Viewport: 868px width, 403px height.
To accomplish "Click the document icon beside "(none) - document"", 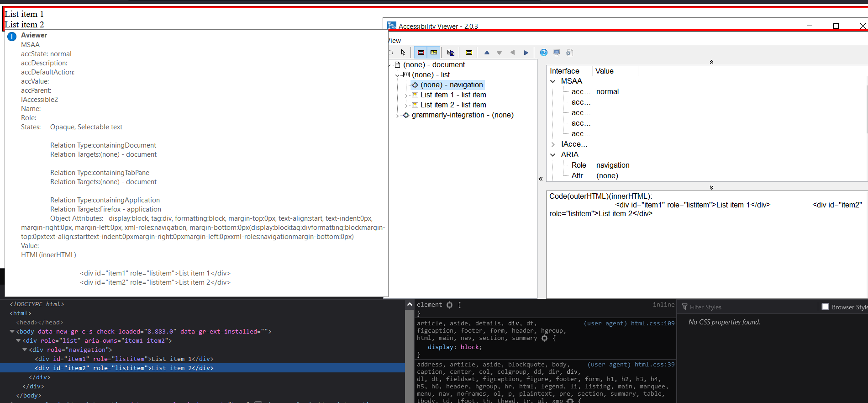I will click(x=397, y=65).
